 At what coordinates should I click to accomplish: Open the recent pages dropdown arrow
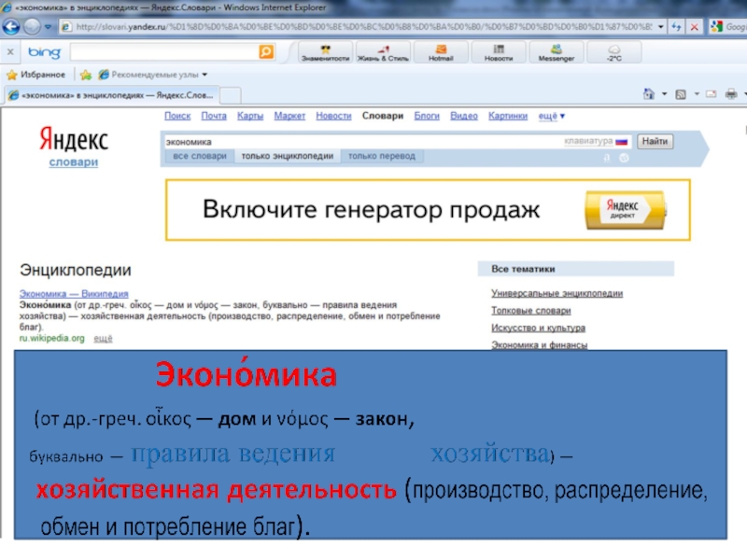(x=49, y=27)
